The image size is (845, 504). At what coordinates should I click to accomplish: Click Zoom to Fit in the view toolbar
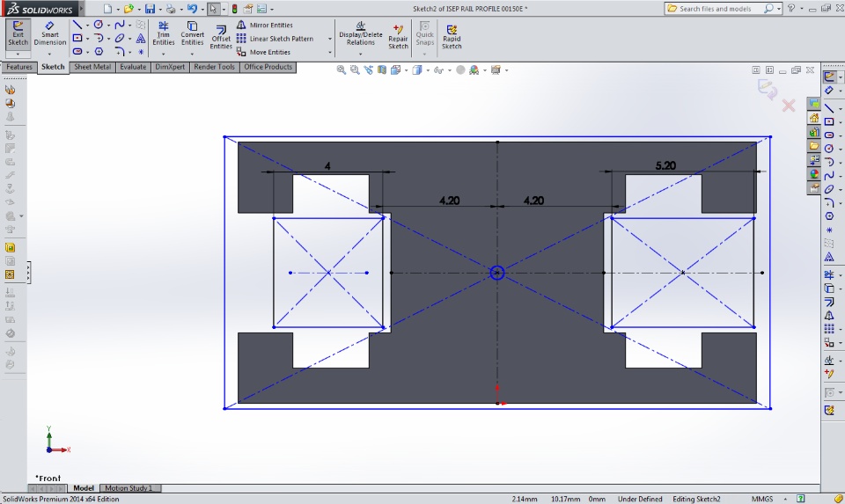point(342,70)
